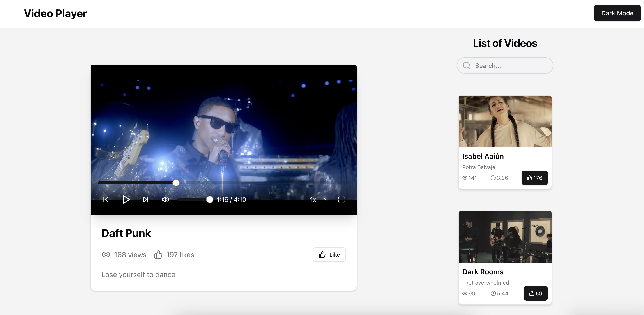Expand the speed chevron arrow
Viewport: 644px width, 315px height.
point(326,199)
